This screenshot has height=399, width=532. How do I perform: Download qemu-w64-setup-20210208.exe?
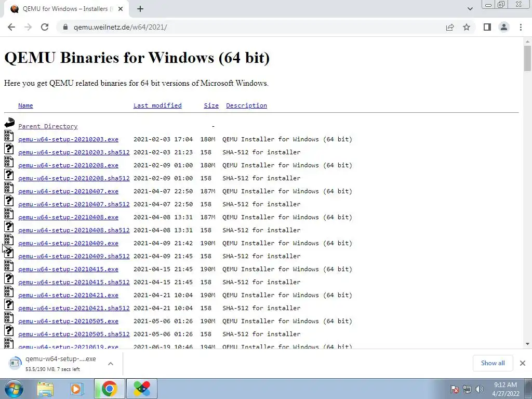coord(68,165)
